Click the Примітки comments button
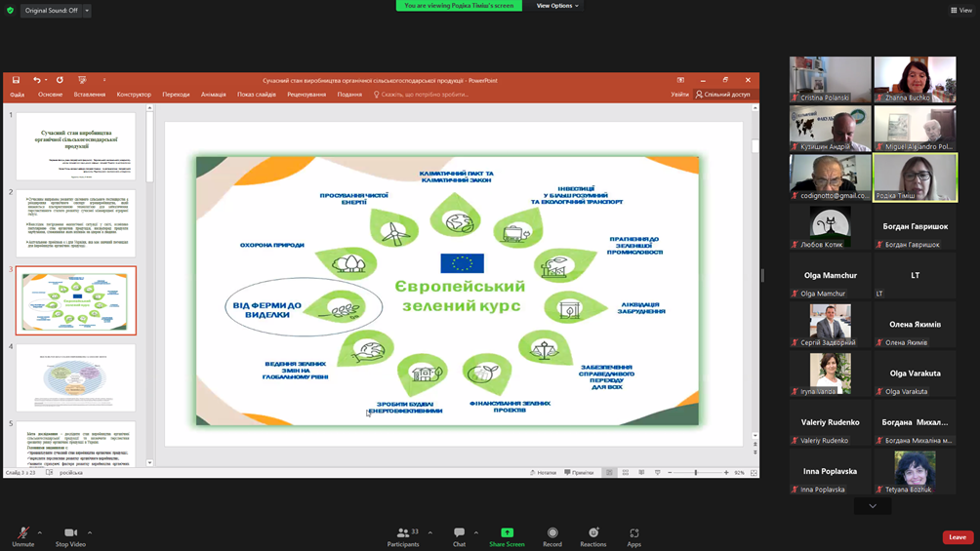This screenshot has height=551, width=980. click(579, 473)
